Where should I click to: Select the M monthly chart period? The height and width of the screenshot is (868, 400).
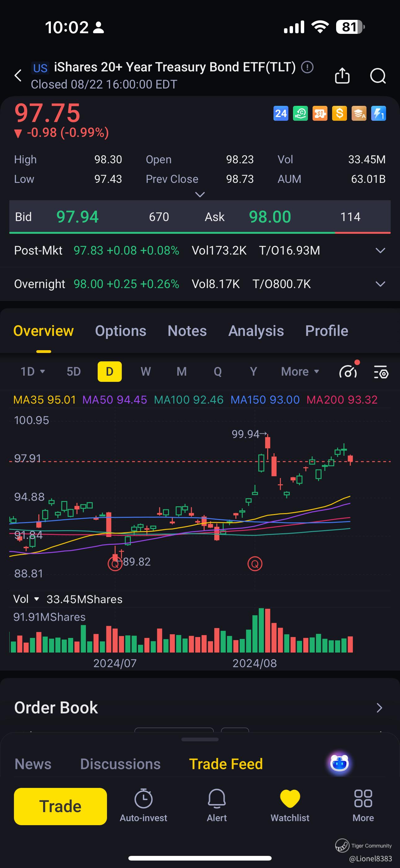click(x=181, y=371)
